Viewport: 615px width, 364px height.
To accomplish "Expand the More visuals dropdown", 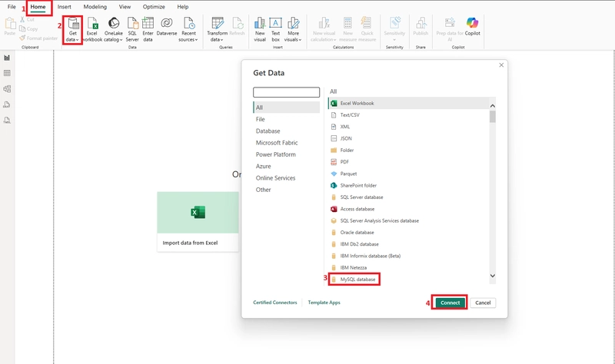I will 293,28.
